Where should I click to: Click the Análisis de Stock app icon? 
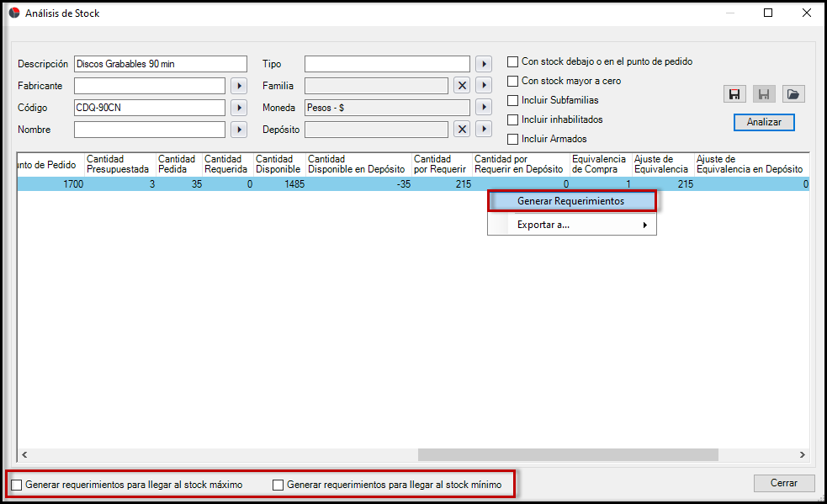coord(14,13)
